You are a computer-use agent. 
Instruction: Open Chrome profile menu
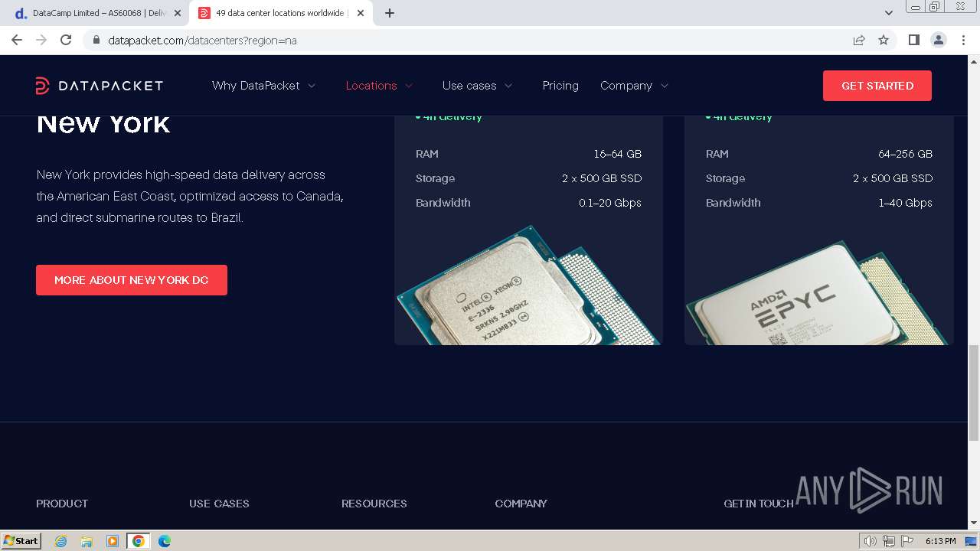938,40
